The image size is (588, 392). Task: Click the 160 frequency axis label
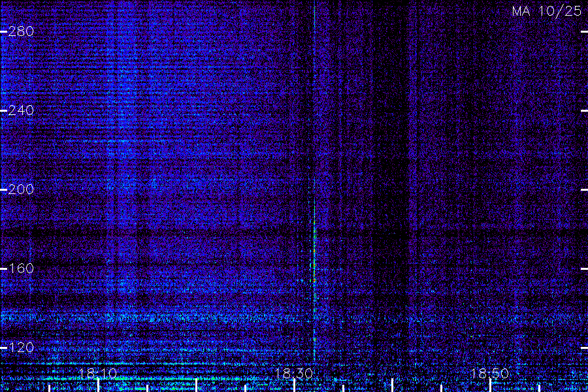click(x=21, y=269)
